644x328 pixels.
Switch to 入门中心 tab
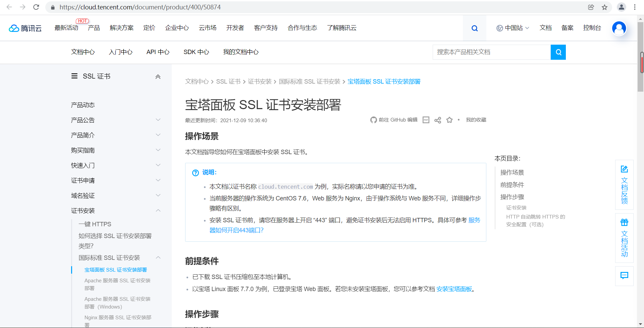[121, 52]
